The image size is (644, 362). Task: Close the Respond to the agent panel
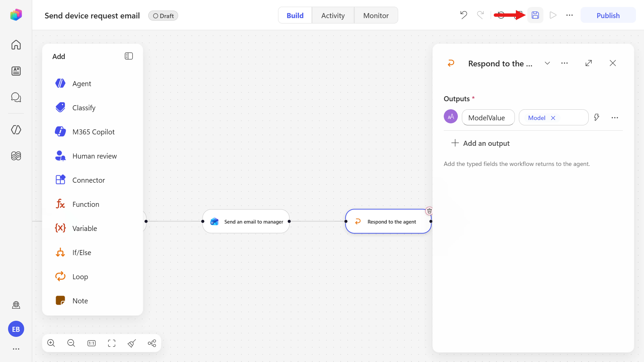pos(613,63)
